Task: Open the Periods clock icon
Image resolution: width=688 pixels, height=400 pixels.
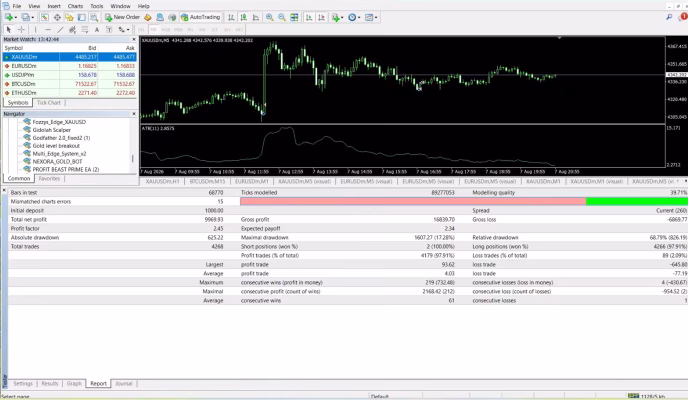Action: [352, 17]
